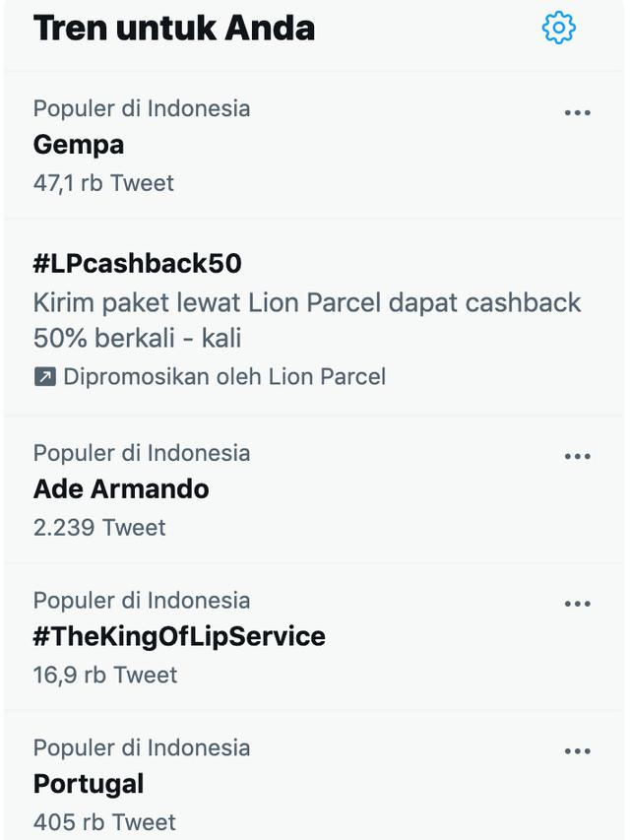Click the #TheKingOfLipService hashtag

coord(180,636)
